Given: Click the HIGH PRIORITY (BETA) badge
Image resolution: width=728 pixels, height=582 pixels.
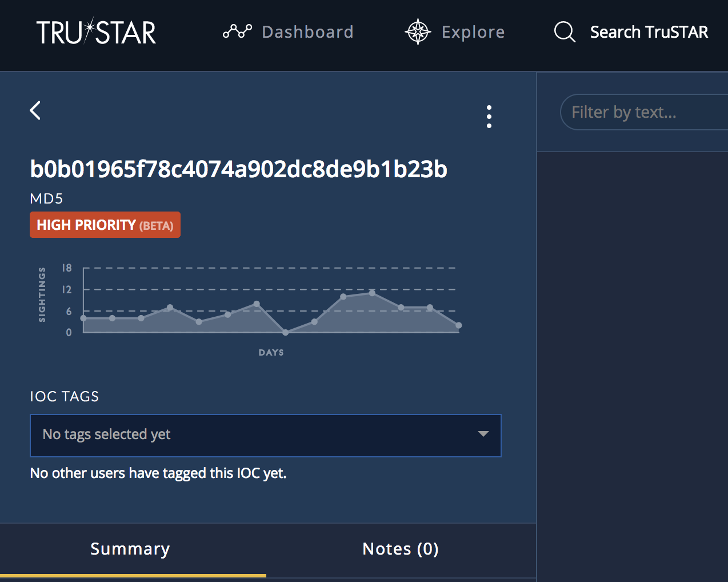Looking at the screenshot, I should coord(105,225).
